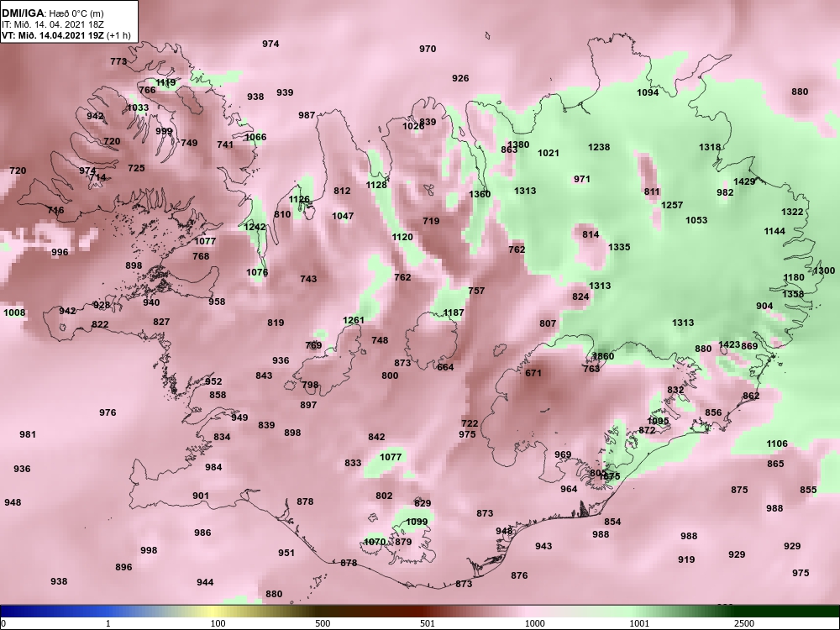The height and width of the screenshot is (630, 840).
Task: Click the "VT: Mið. 14.04.2021 19Z (+1 h)" line
Action: (66, 36)
